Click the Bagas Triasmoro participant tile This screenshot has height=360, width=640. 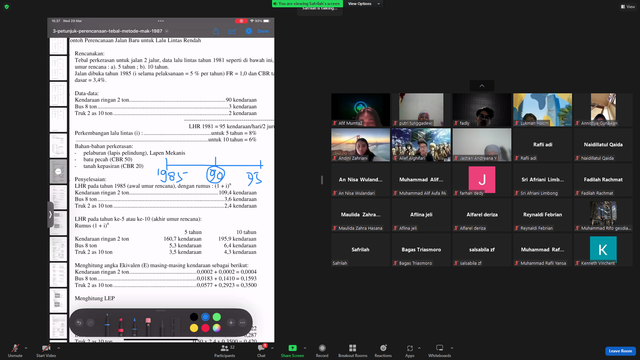pos(421,250)
